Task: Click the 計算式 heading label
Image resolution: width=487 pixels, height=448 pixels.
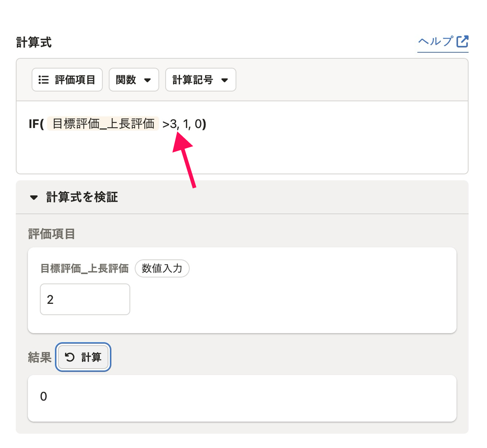Action: [34, 42]
